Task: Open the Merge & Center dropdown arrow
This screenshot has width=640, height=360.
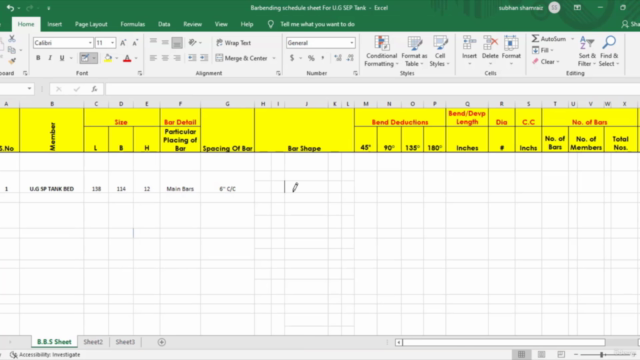Action: 274,58
